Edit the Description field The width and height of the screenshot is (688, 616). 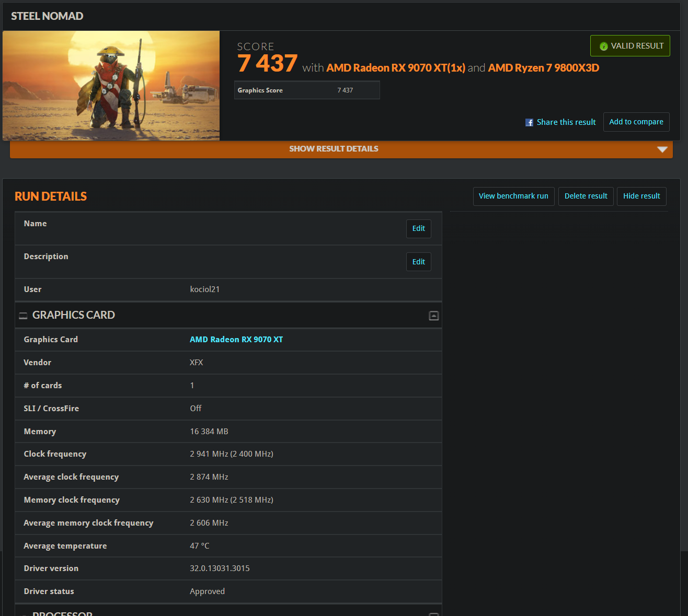coord(418,262)
